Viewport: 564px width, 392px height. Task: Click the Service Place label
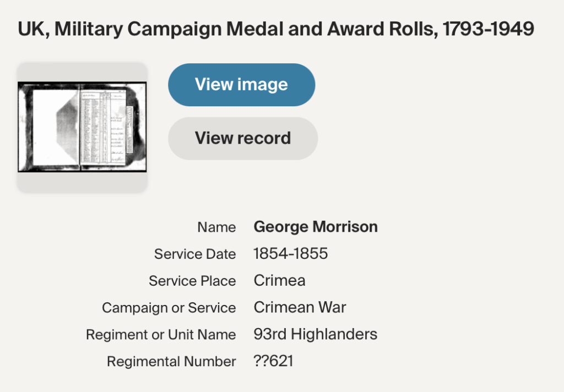tap(192, 281)
